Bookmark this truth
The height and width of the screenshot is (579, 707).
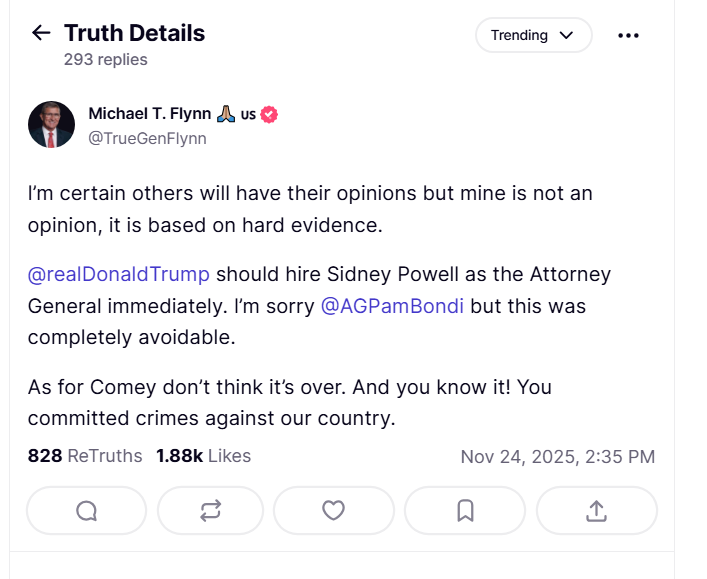465,511
